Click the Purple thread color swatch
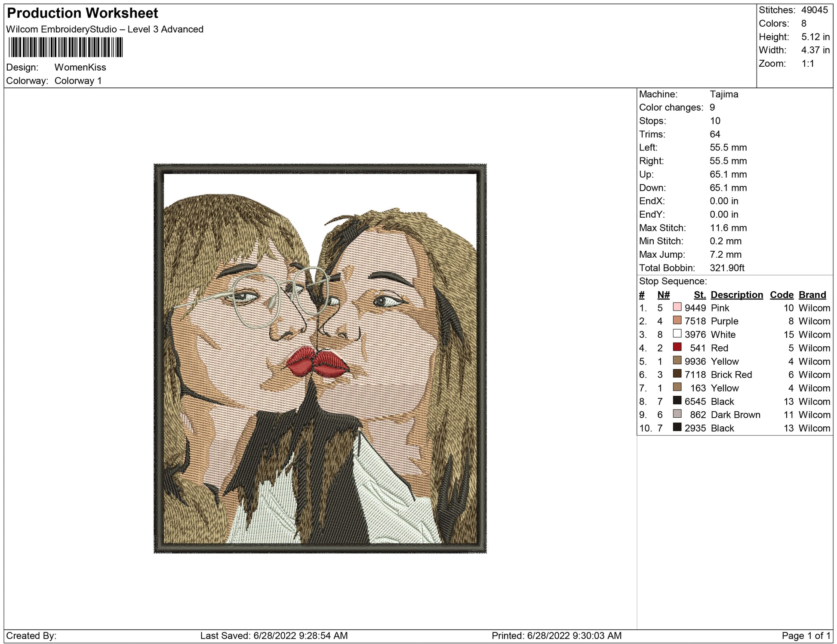Viewport: 837px width, 644px height. pyautogui.click(x=677, y=320)
